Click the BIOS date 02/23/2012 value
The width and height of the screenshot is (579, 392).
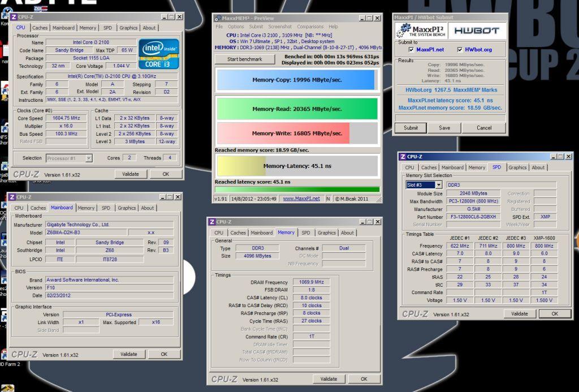click(109, 296)
